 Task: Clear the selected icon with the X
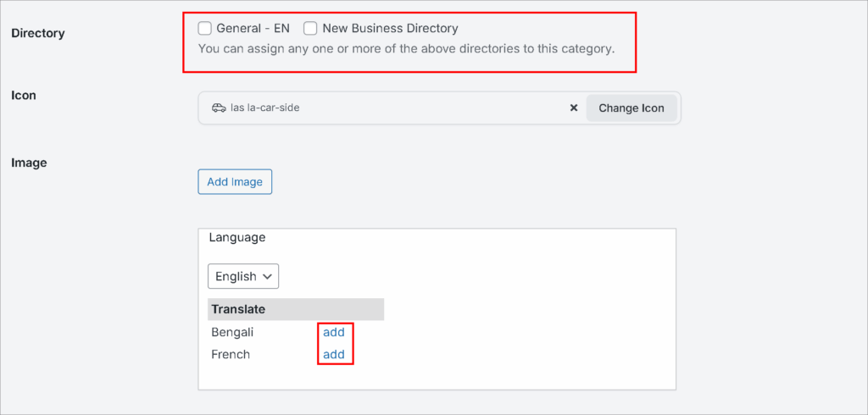[x=573, y=108]
